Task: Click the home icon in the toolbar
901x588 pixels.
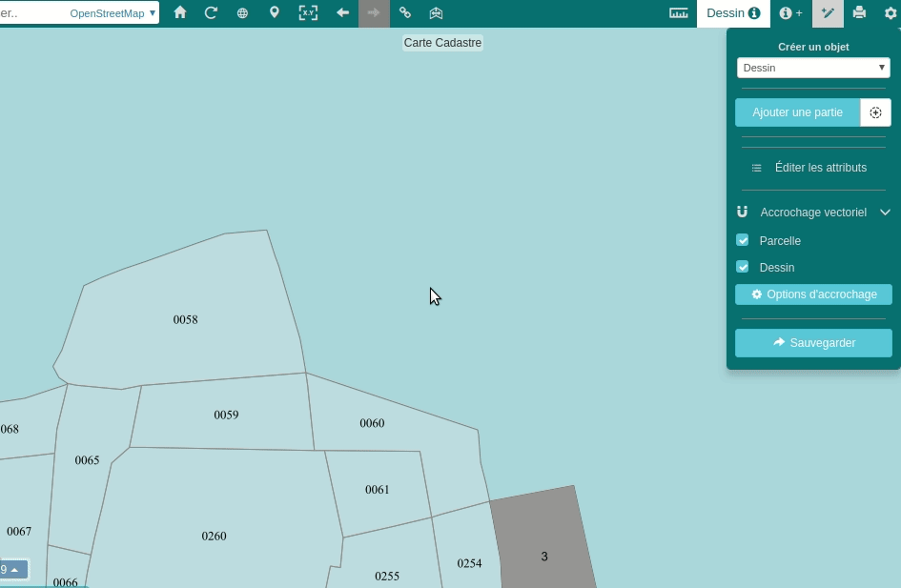Action: click(180, 12)
